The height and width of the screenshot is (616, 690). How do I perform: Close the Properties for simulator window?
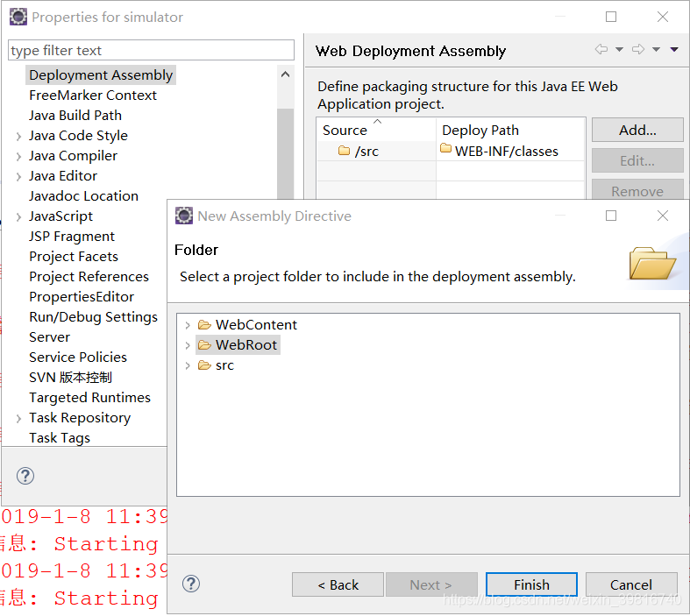pos(662,17)
